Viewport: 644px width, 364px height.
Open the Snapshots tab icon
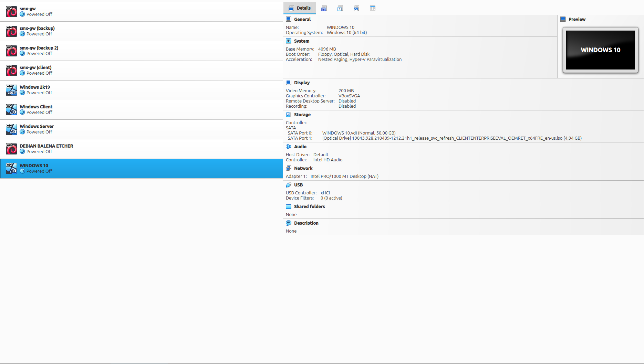[x=324, y=8]
